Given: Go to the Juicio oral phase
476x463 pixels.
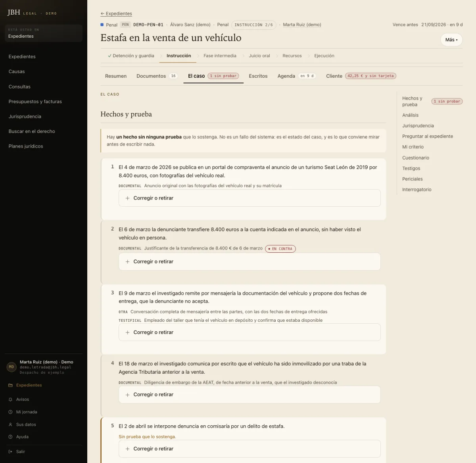Looking at the screenshot, I should tap(259, 56).
